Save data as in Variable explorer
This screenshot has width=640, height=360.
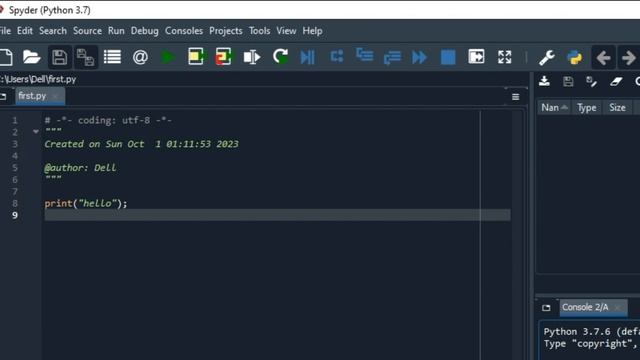(x=591, y=82)
